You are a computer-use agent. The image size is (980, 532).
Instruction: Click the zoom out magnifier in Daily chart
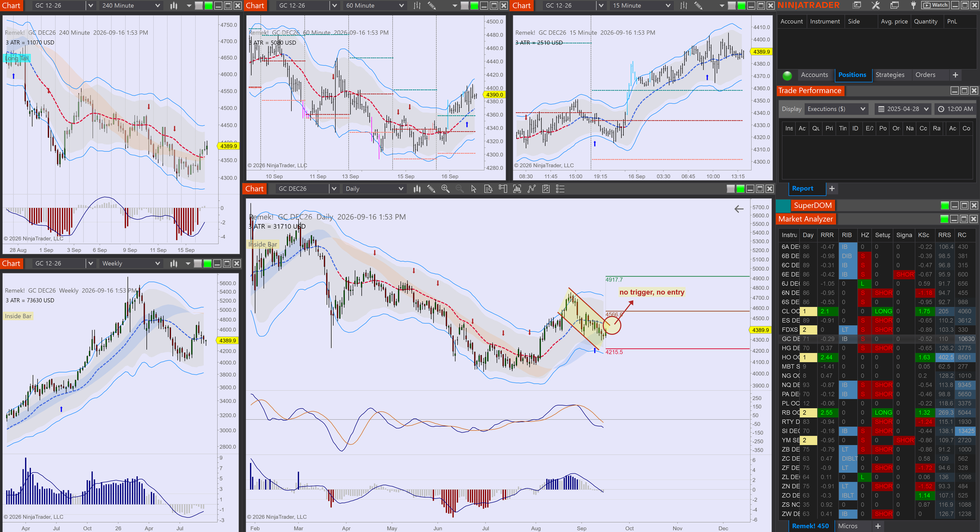[459, 189]
